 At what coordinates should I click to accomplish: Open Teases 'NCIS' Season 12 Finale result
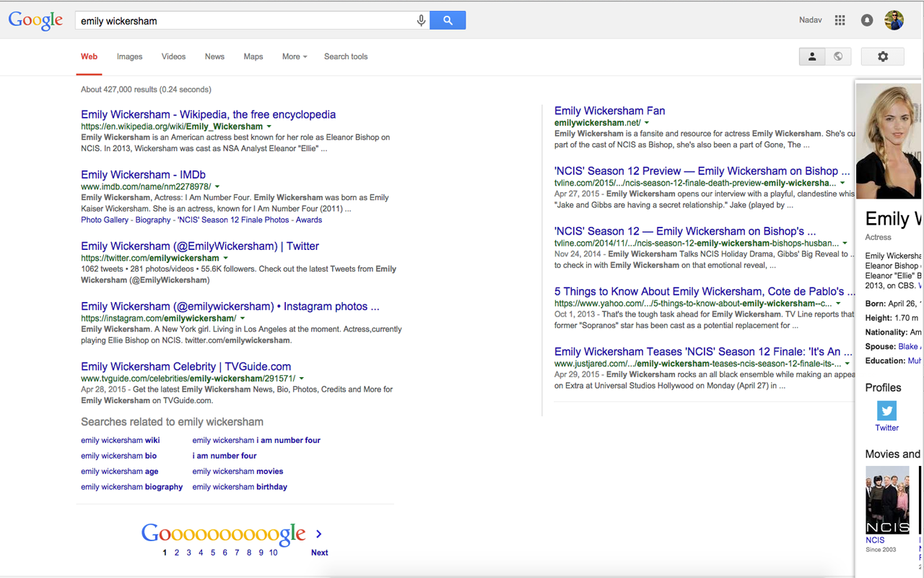[702, 351]
